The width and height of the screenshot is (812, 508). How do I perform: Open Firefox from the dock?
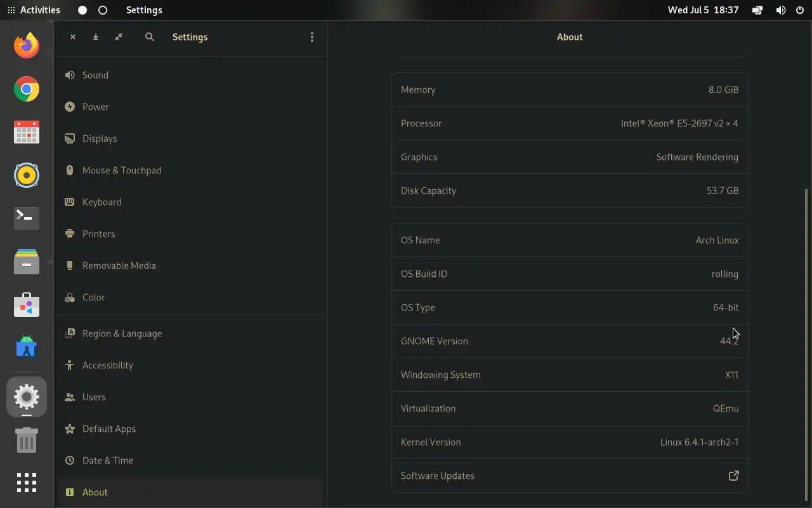point(27,46)
